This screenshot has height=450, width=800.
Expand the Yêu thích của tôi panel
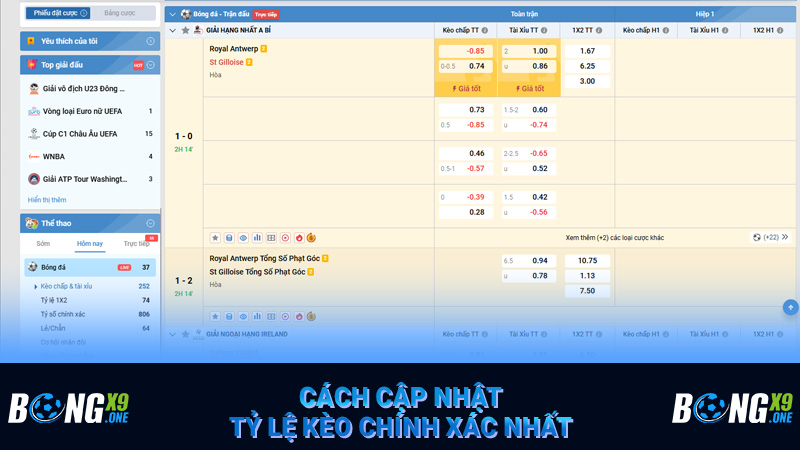point(150,41)
